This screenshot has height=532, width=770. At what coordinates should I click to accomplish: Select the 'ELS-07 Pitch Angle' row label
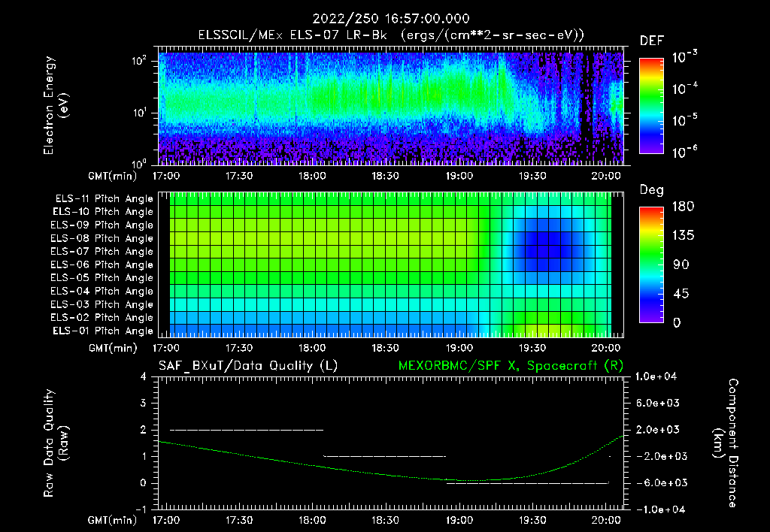click(102, 251)
